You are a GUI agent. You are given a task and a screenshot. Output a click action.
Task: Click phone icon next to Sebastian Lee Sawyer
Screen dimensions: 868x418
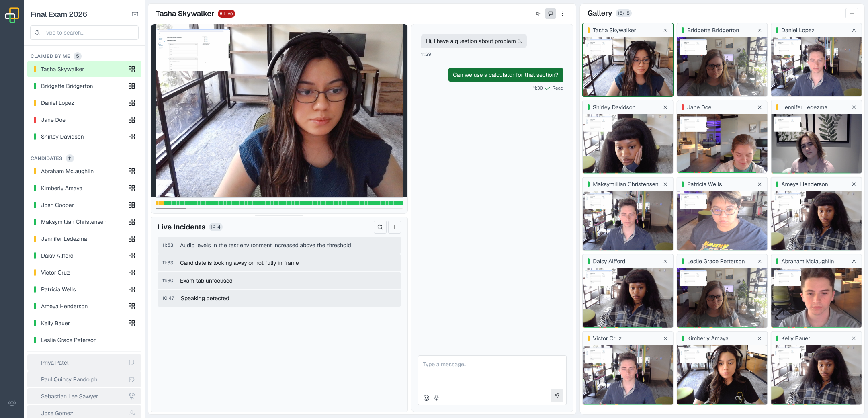click(x=131, y=396)
